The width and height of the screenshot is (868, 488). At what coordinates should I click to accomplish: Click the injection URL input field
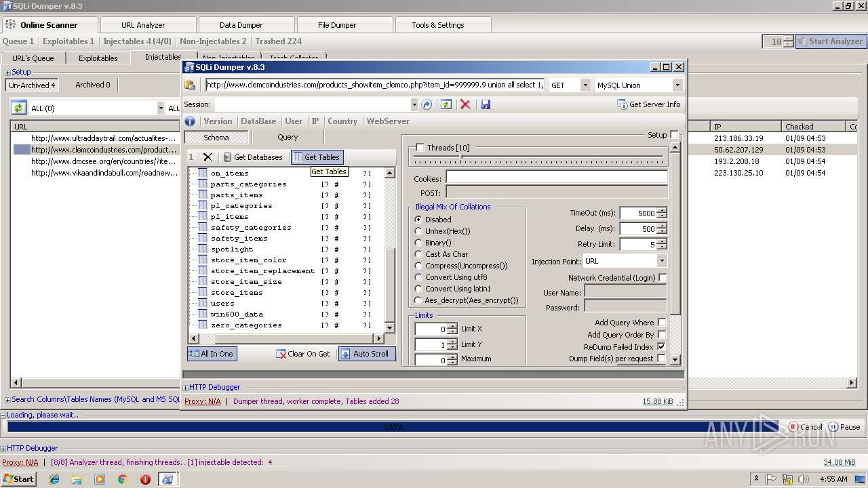click(374, 85)
